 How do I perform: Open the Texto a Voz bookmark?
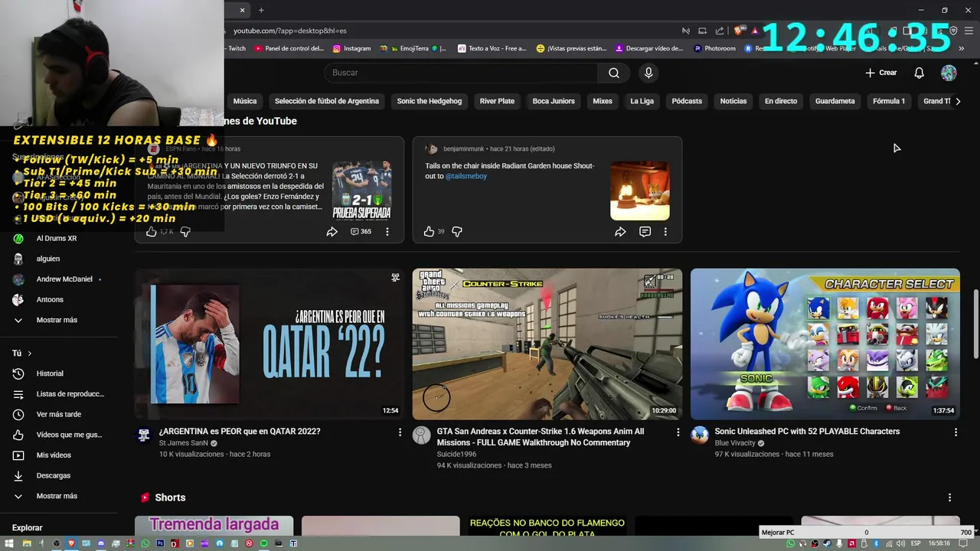coord(492,48)
